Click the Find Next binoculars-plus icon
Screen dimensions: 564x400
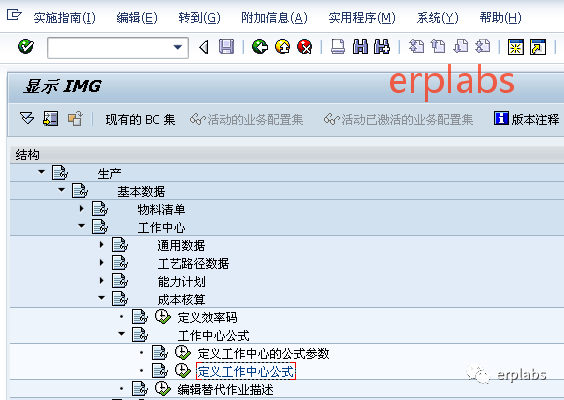382,47
